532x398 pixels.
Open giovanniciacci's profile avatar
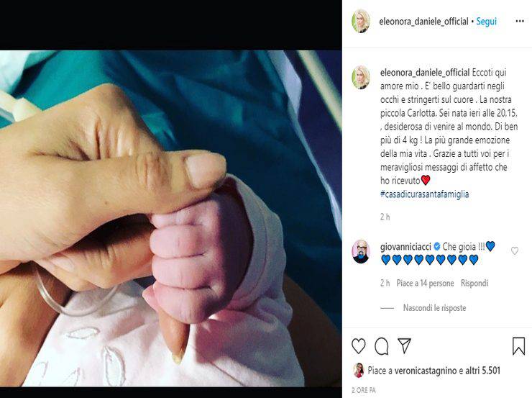point(361,252)
